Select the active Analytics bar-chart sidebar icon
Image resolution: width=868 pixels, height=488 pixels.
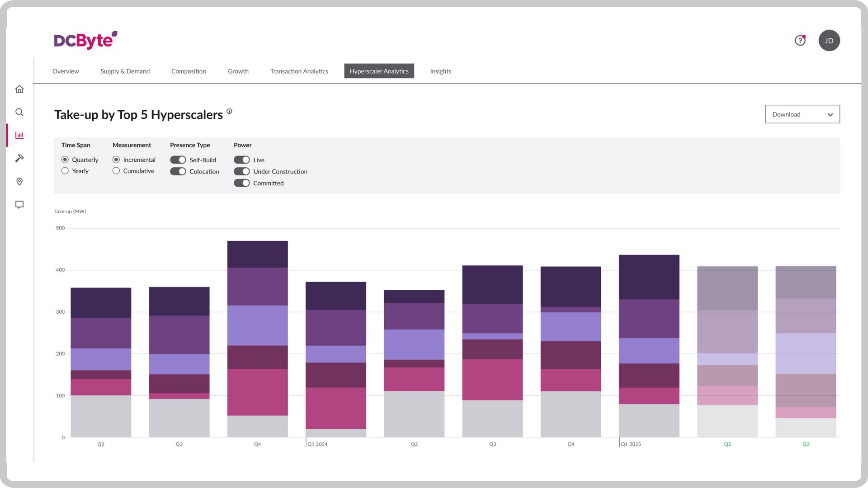pyautogui.click(x=19, y=135)
